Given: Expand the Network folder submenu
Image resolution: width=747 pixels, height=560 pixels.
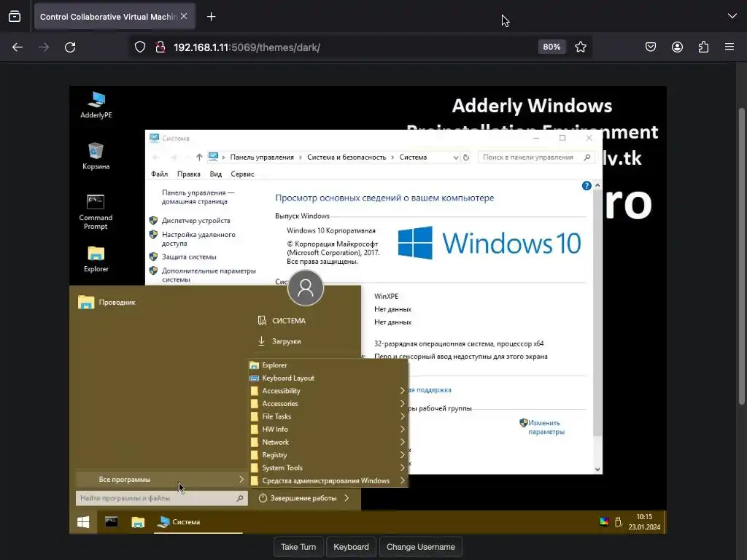Looking at the screenshot, I should (x=328, y=443).
